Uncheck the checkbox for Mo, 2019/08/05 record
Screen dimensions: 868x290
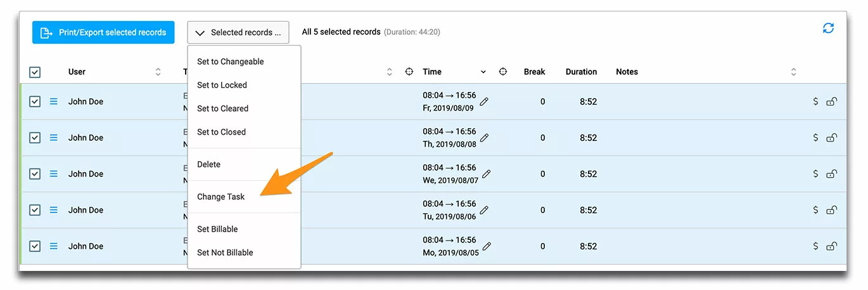pos(35,246)
